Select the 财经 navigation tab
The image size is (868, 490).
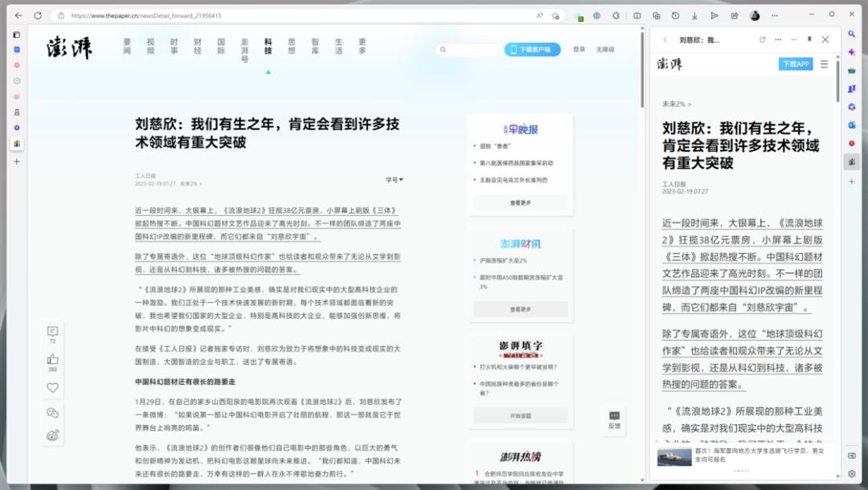click(197, 46)
